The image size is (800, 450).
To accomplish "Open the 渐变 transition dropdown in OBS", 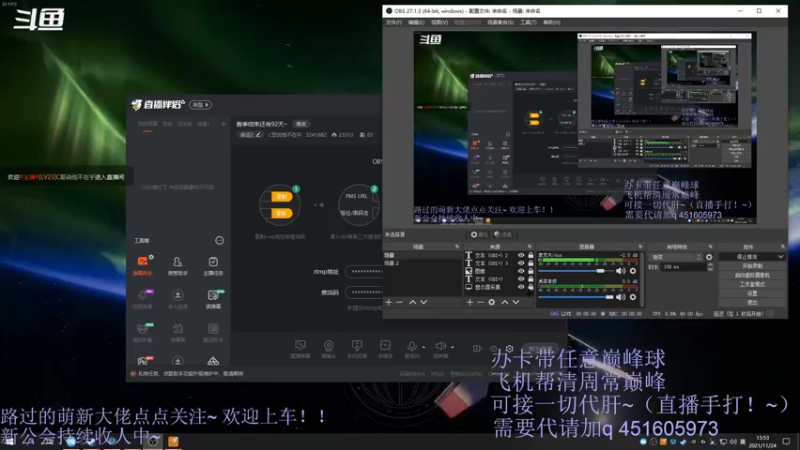I will [676, 257].
